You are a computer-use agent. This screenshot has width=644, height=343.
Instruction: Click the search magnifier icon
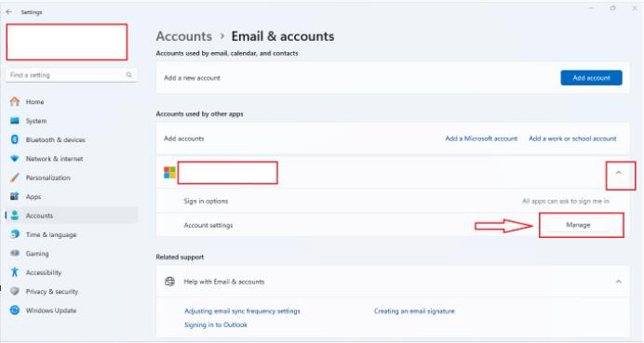[129, 75]
